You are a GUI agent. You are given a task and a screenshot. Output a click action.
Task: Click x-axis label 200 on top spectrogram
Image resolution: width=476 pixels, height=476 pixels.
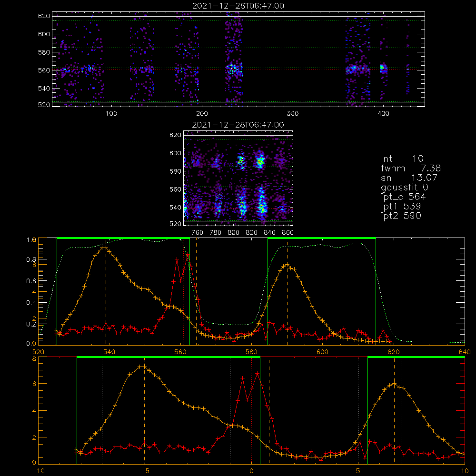pos(202,114)
